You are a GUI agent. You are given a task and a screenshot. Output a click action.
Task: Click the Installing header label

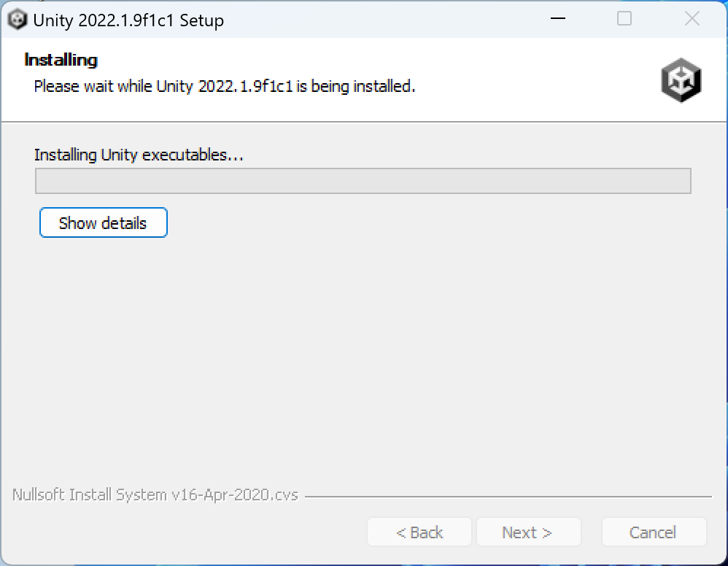coord(61,59)
